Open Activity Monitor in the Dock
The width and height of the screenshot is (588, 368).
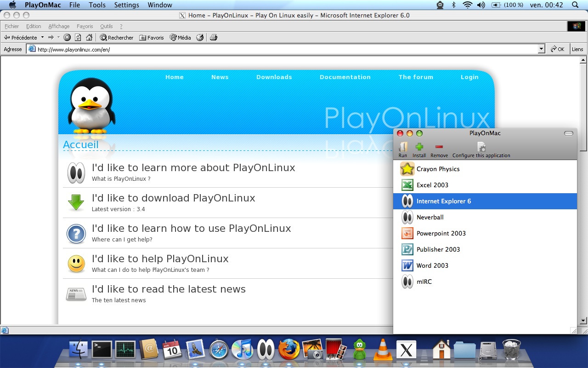[x=125, y=350]
